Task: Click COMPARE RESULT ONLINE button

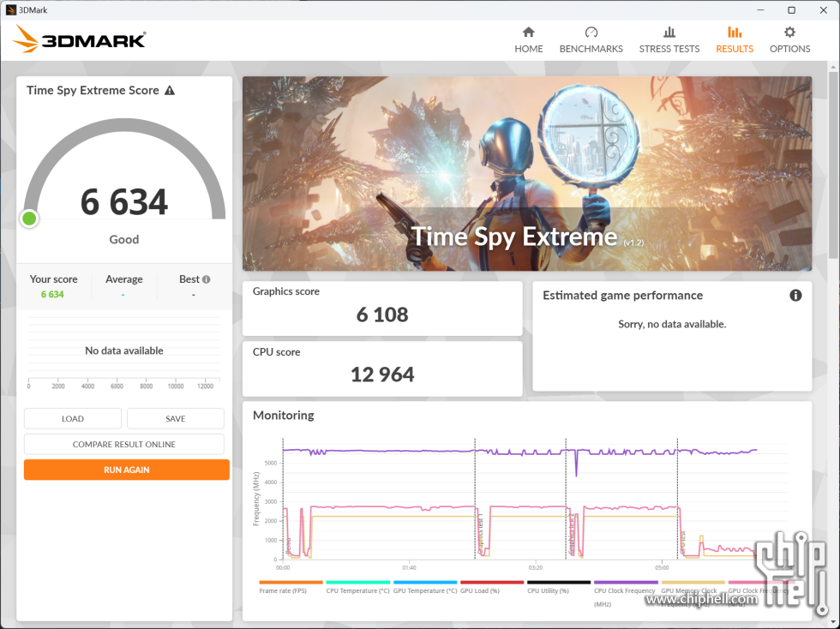Action: click(123, 444)
